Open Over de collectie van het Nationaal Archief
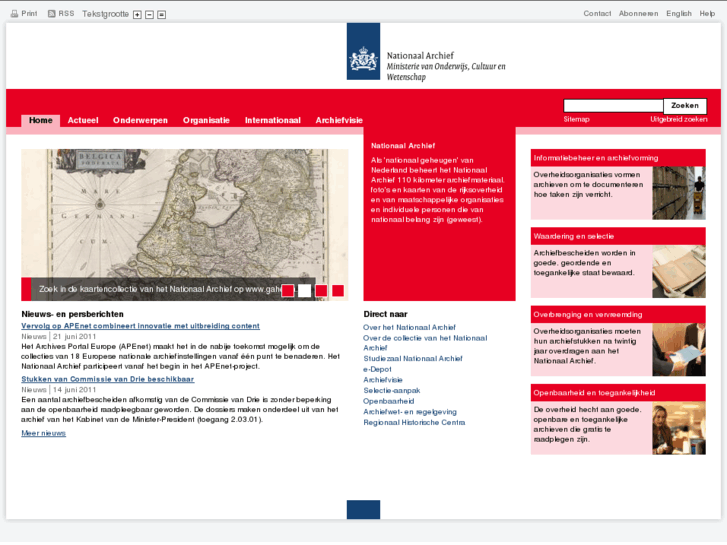 tap(425, 343)
